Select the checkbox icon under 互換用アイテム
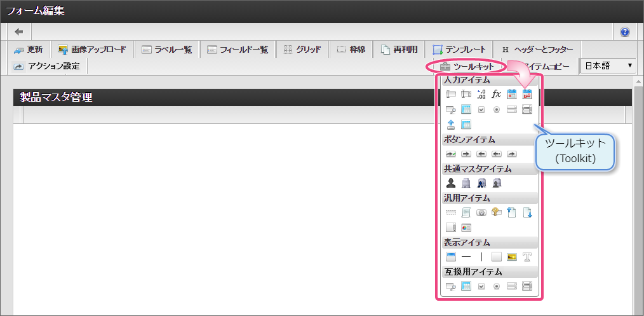 click(481, 286)
